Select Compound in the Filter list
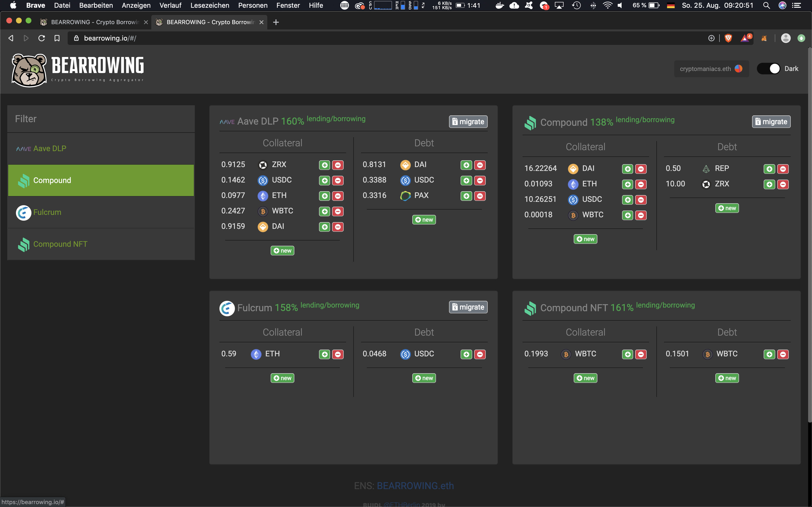 coord(101,180)
